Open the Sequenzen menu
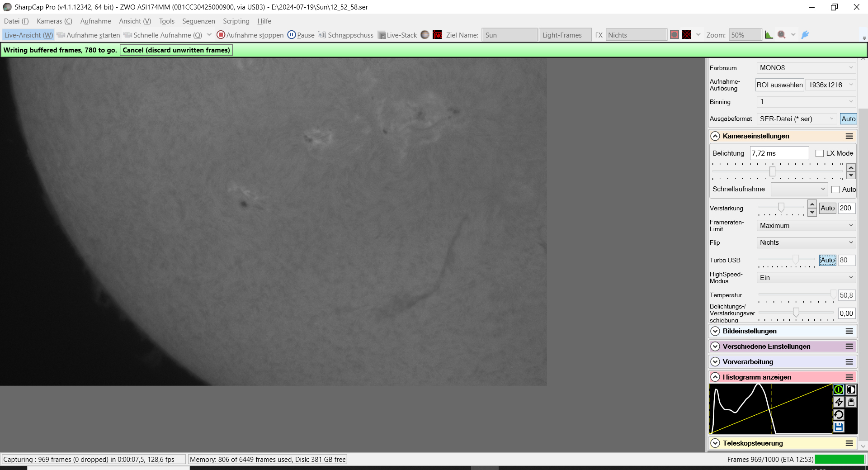 pos(198,21)
